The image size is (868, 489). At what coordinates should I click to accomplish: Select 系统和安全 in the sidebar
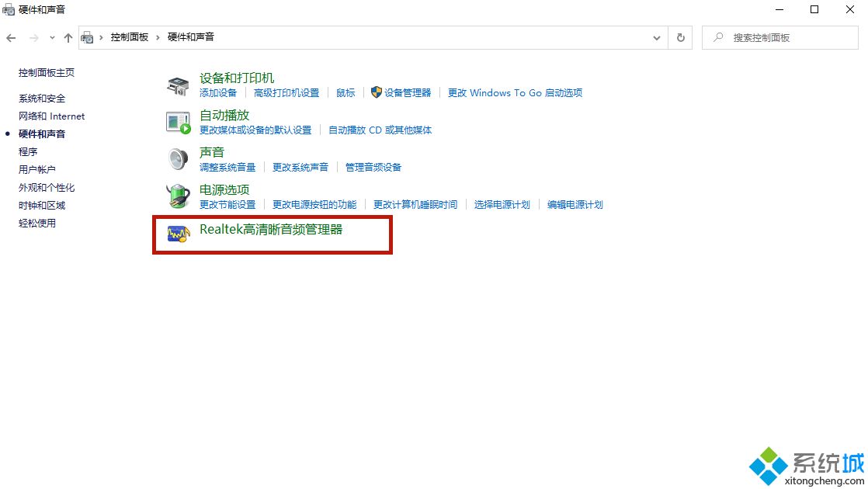[x=42, y=99]
